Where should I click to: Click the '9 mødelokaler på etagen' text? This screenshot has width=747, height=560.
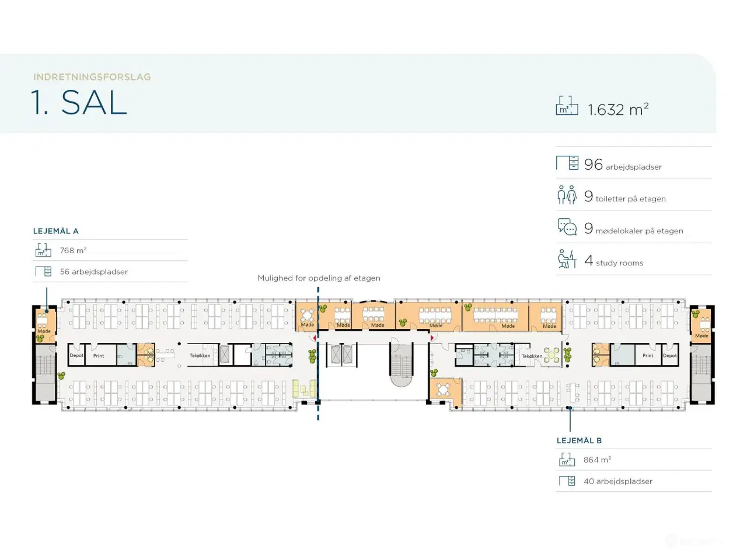(634, 229)
